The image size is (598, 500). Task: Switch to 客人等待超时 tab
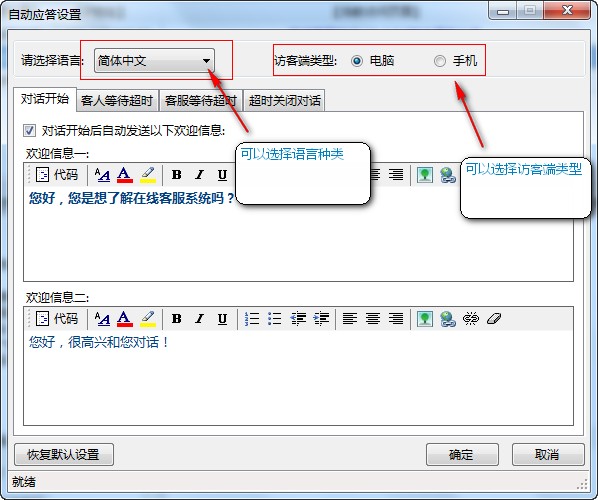[117, 101]
